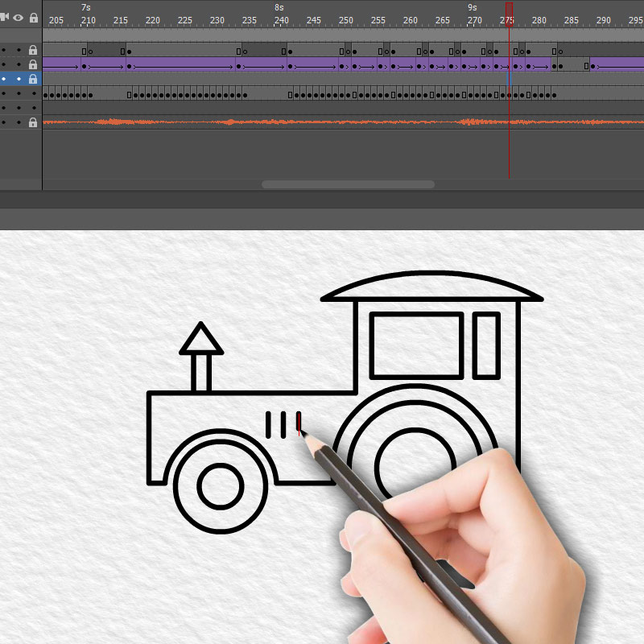Jump to frame 225 on the frame ruler
The image size is (644, 644).
(185, 20)
